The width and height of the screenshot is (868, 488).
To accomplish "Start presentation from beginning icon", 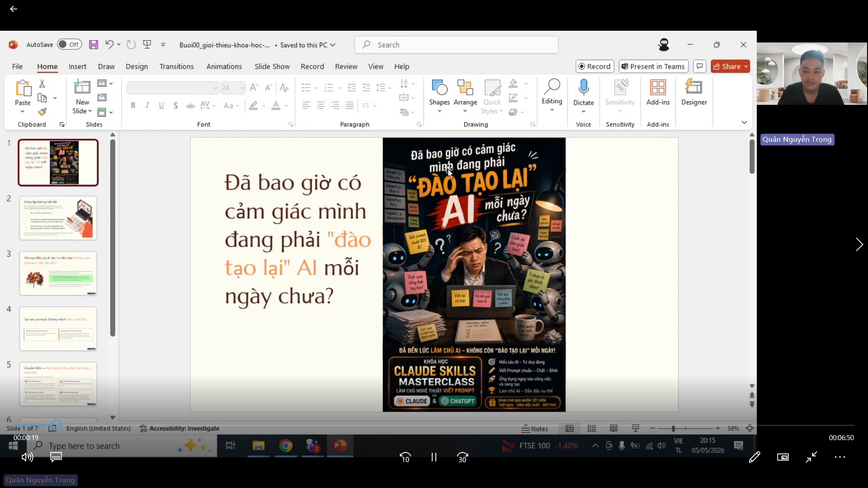I will 147,44.
